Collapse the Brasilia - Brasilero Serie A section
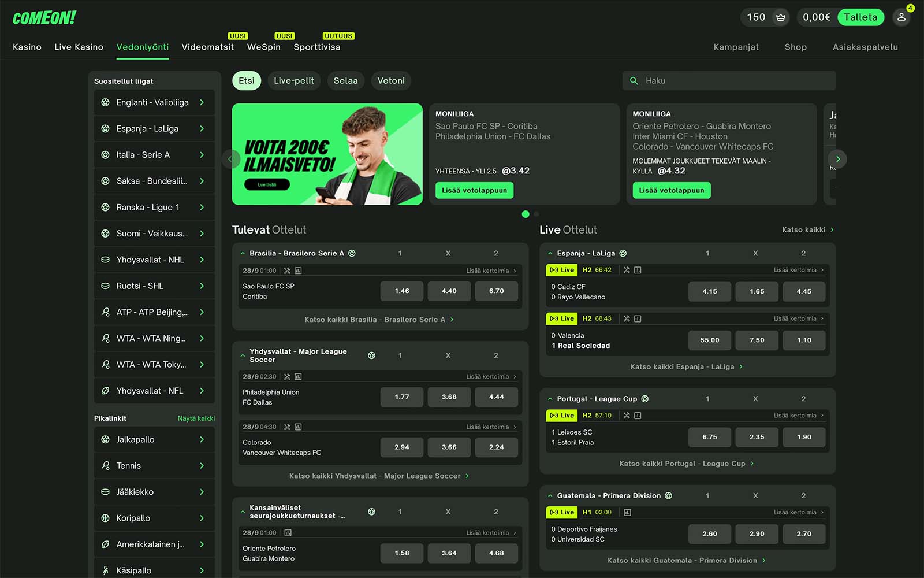This screenshot has width=924, height=578. pos(243,253)
